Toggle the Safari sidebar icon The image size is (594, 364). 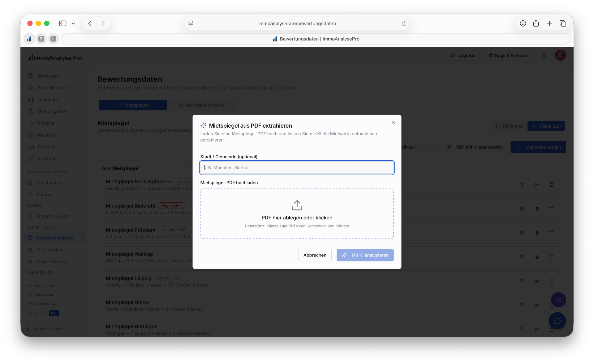point(63,23)
